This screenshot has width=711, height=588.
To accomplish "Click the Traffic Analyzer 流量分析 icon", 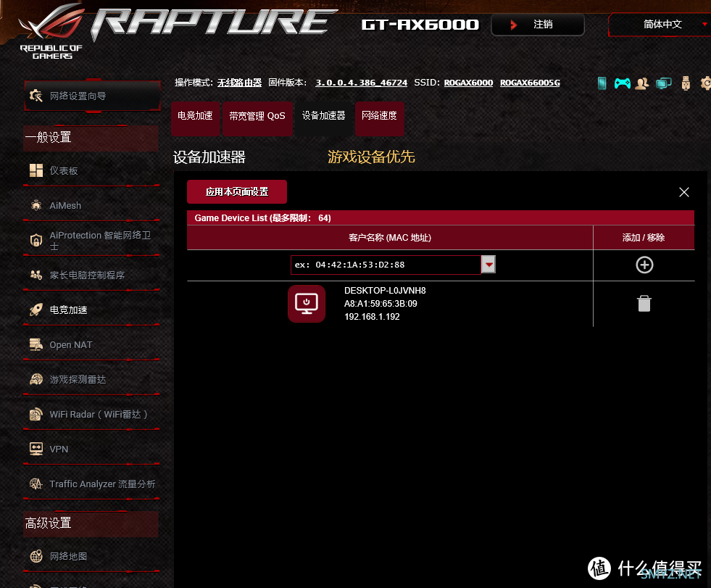I will [x=36, y=484].
